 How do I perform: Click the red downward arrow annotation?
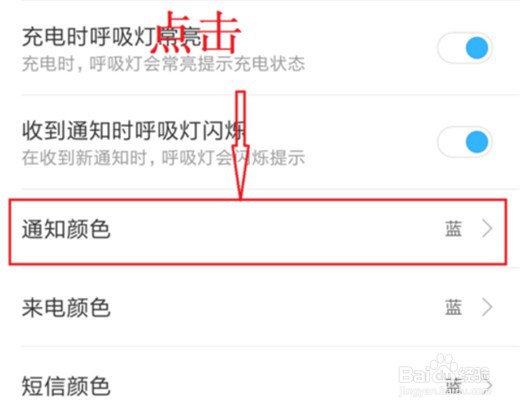[241, 145]
